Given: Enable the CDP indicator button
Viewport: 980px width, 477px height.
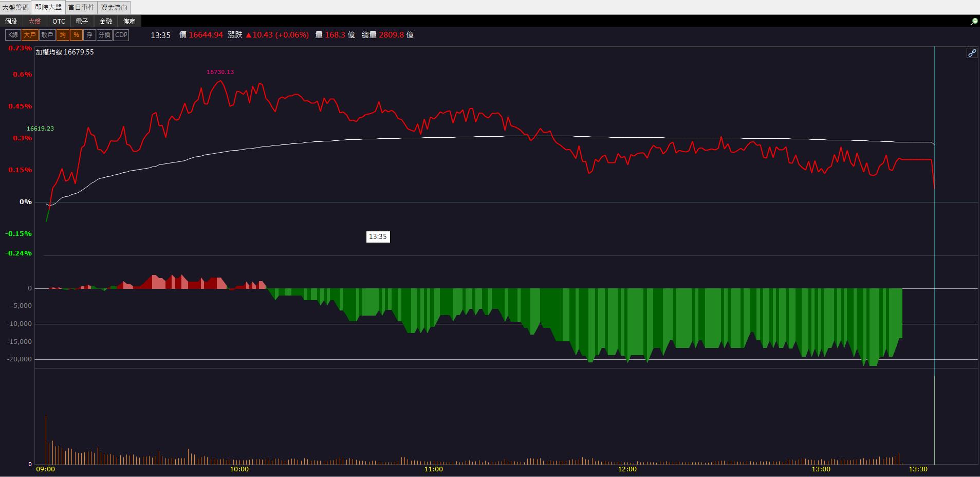Looking at the screenshot, I should (x=121, y=35).
